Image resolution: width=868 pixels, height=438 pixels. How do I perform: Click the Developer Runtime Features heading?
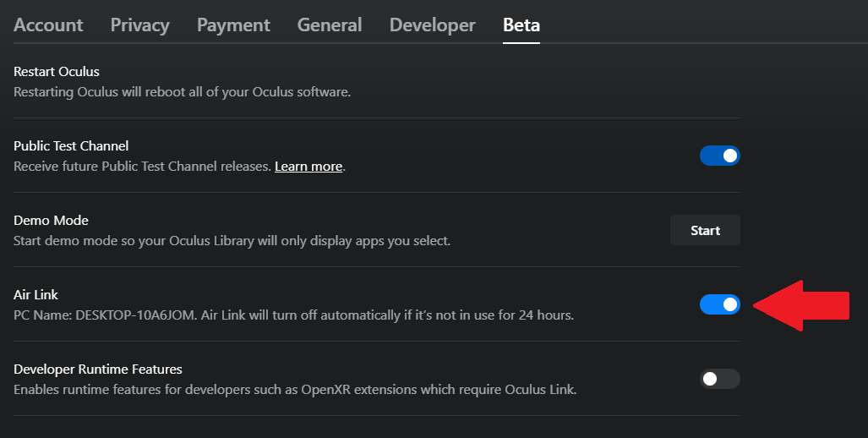(98, 369)
